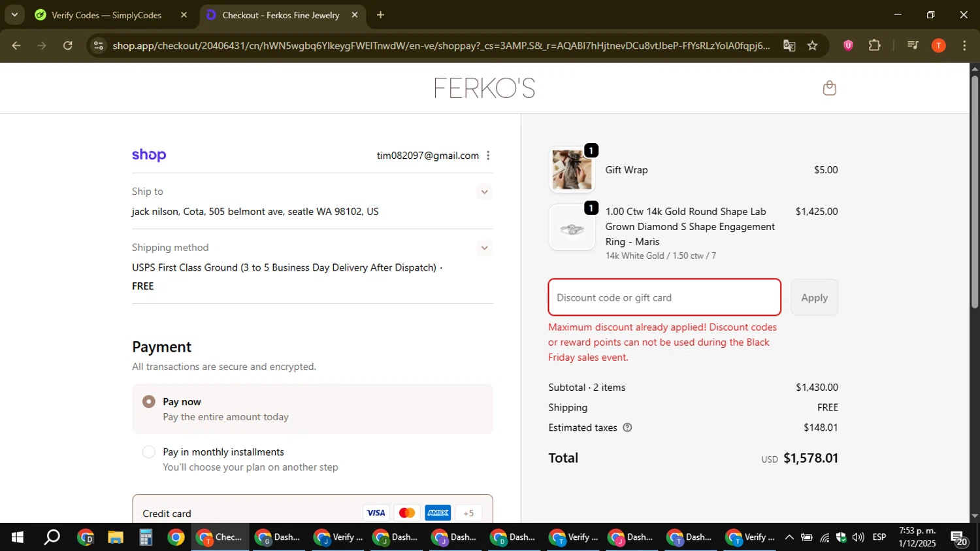
Task: Click the Gift Wrap product thumbnail
Action: click(572, 170)
